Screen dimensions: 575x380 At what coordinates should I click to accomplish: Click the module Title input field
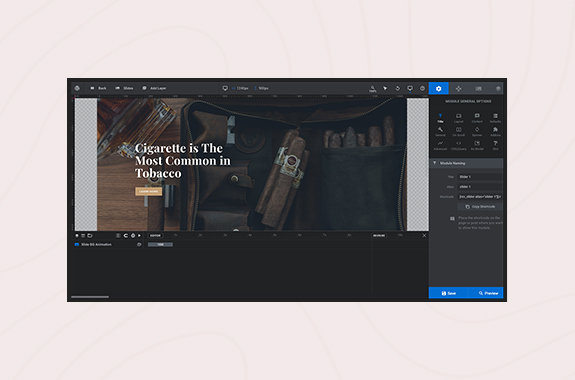click(x=480, y=177)
